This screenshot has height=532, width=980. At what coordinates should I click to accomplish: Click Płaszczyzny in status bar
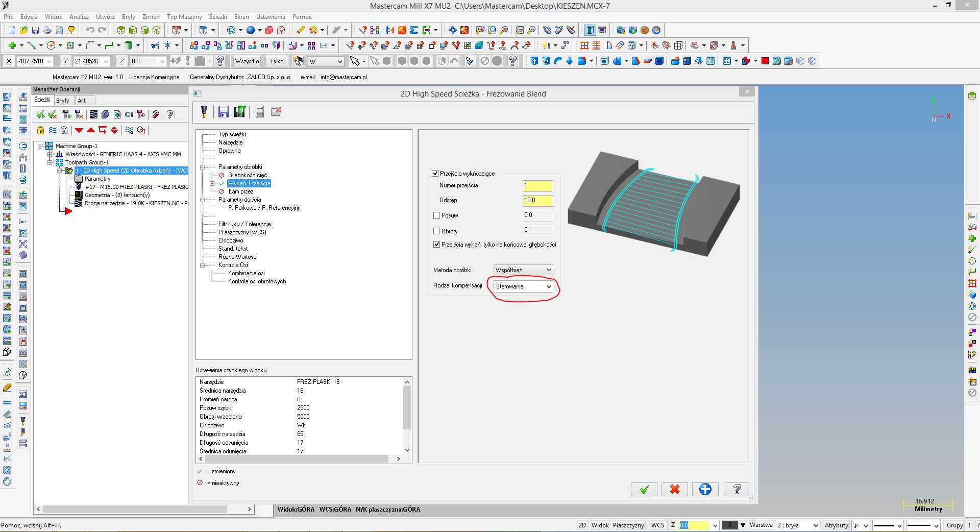tap(628, 525)
